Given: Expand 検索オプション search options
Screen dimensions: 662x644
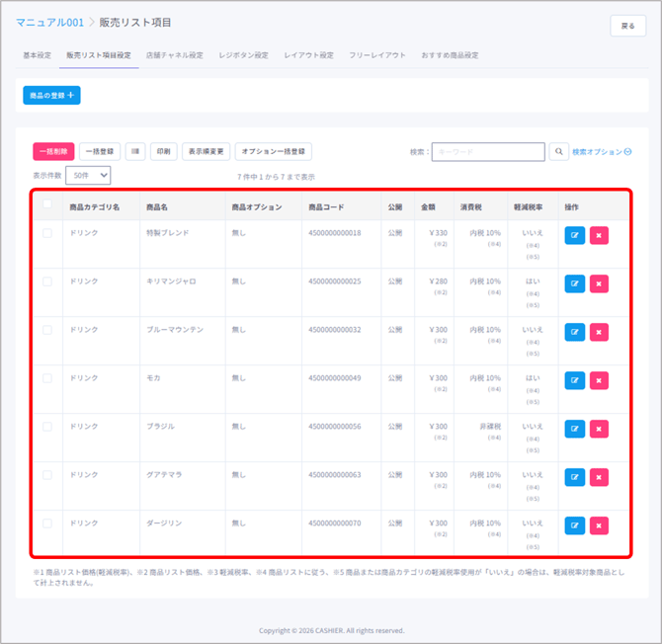Looking at the screenshot, I should (x=602, y=152).
